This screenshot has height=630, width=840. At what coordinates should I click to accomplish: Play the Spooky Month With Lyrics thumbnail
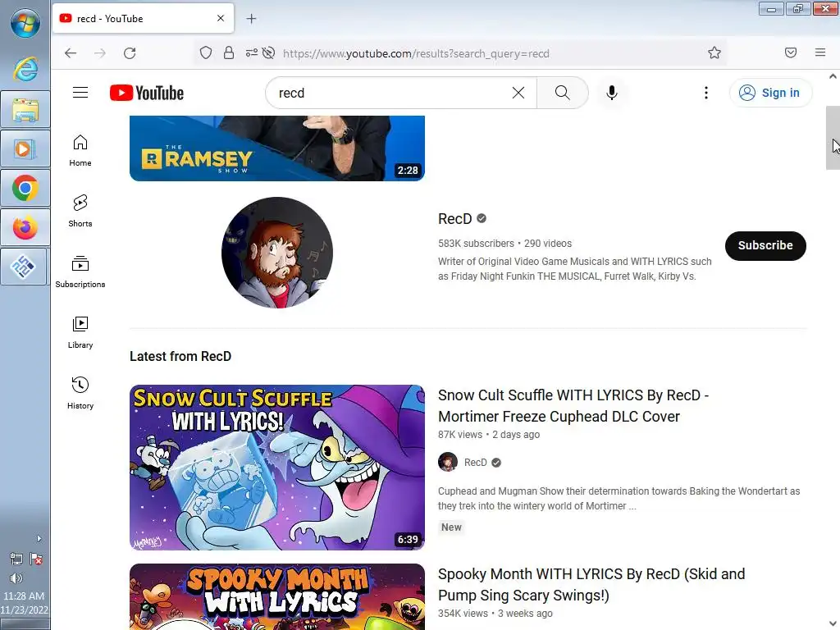[277, 597]
